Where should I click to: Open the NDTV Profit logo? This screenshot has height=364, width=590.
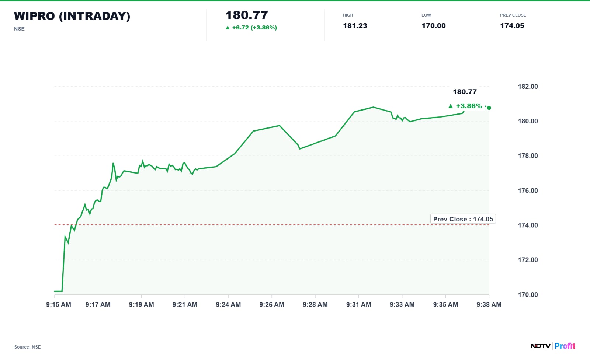553,346
